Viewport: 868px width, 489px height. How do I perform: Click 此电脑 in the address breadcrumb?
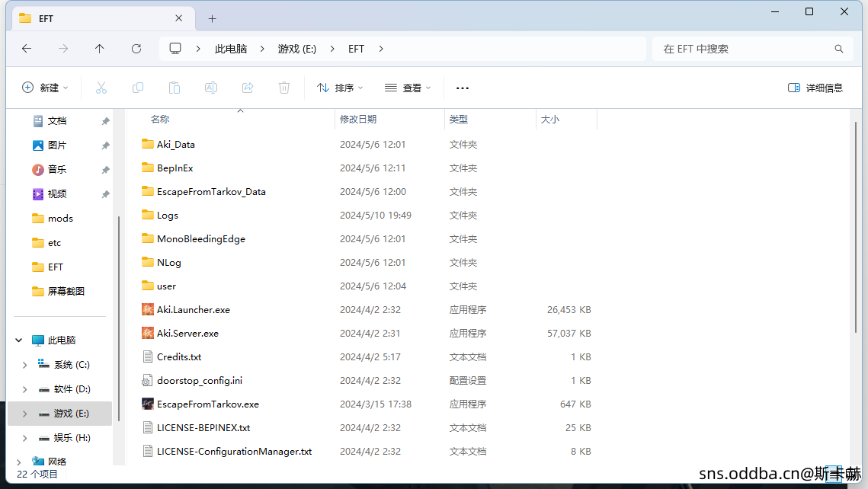(x=231, y=49)
